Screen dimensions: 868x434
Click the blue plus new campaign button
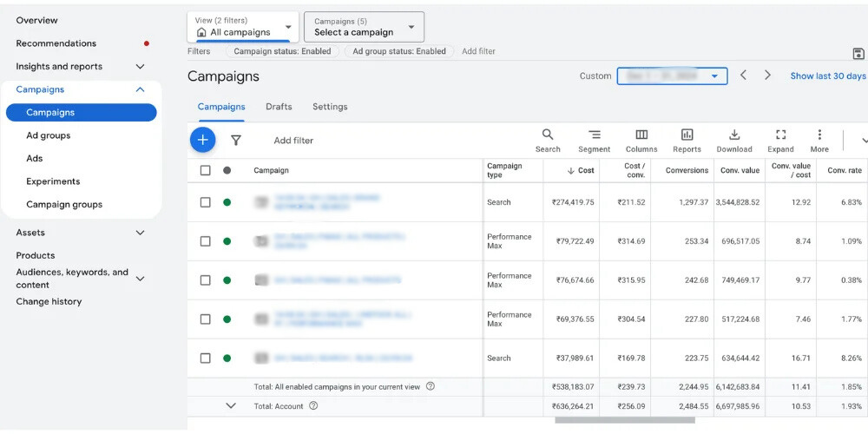click(x=202, y=140)
